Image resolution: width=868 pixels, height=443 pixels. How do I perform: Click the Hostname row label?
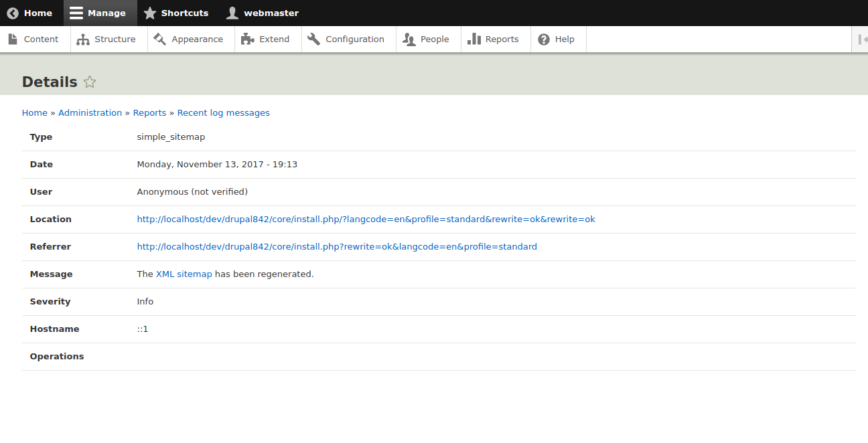pos(54,329)
